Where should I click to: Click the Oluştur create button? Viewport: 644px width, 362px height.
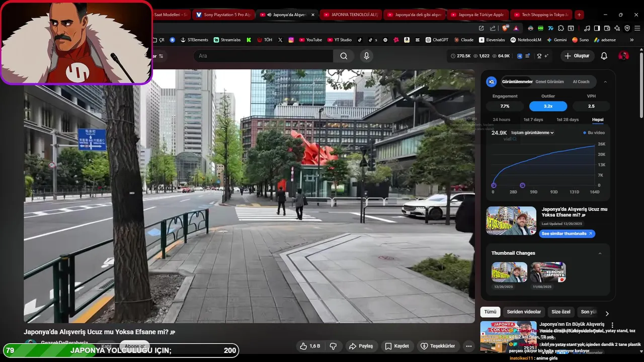(x=577, y=56)
